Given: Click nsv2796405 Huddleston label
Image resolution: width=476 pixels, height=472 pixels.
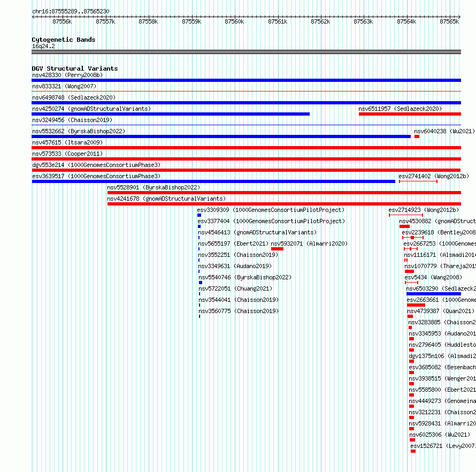Looking at the screenshot, I should coord(442,345).
